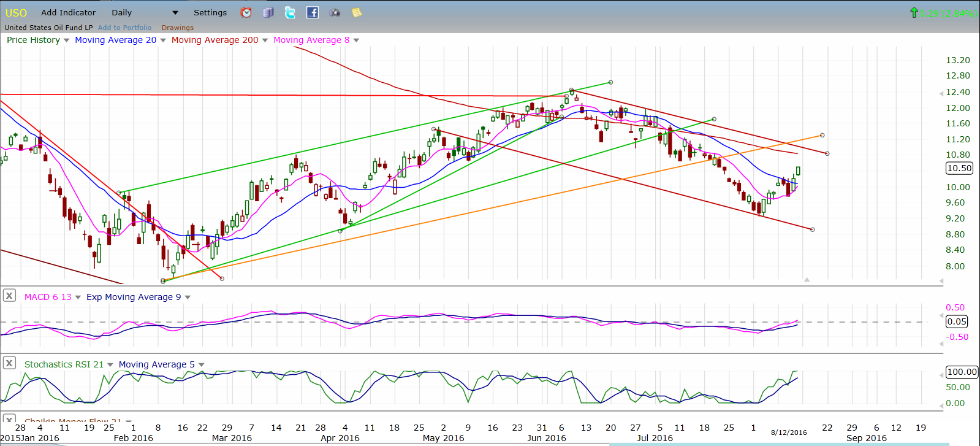Close the MACD indicator panel
The width and height of the screenshot is (980, 446).
point(9,296)
